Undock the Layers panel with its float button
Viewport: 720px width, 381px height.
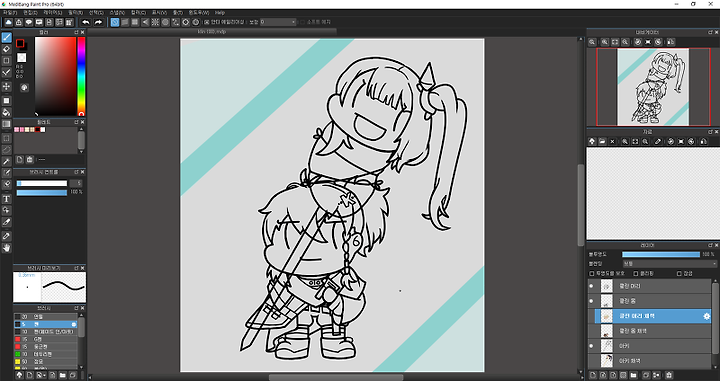click(710, 246)
